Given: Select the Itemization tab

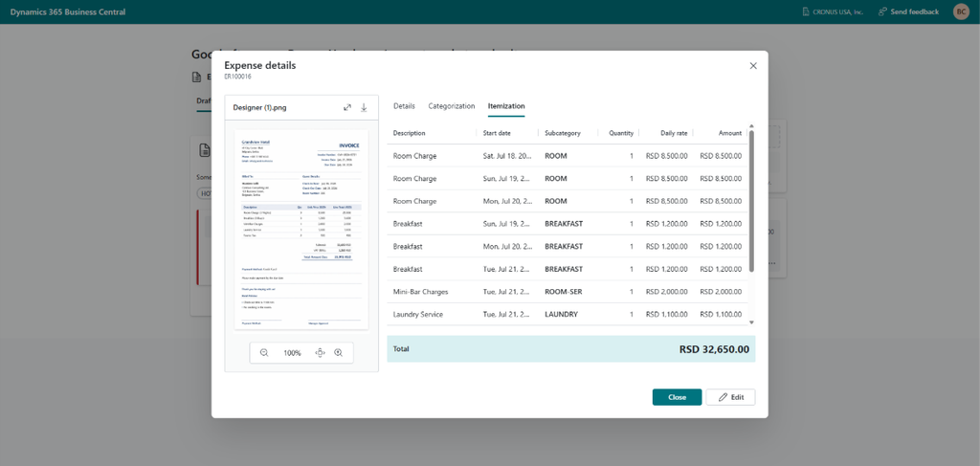Looking at the screenshot, I should [506, 106].
